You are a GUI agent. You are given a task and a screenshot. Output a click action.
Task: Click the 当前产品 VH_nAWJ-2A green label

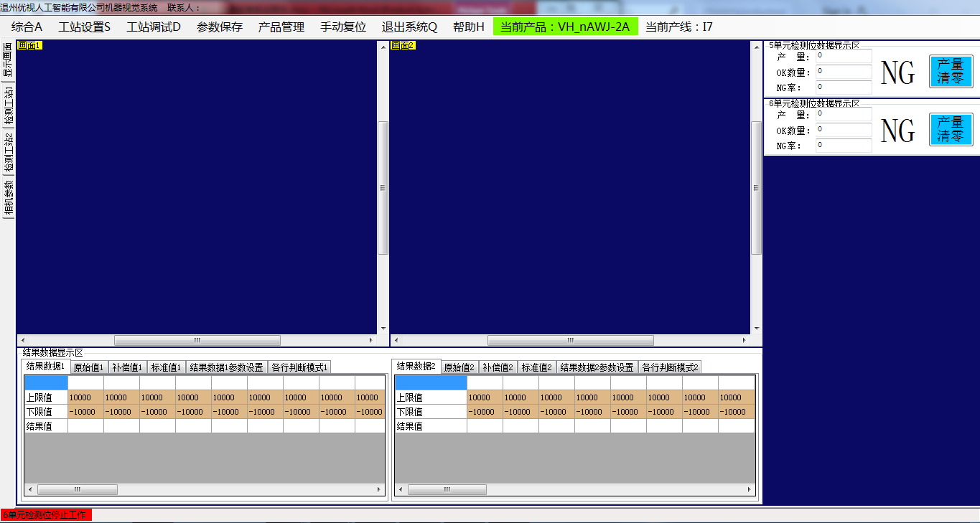(565, 27)
